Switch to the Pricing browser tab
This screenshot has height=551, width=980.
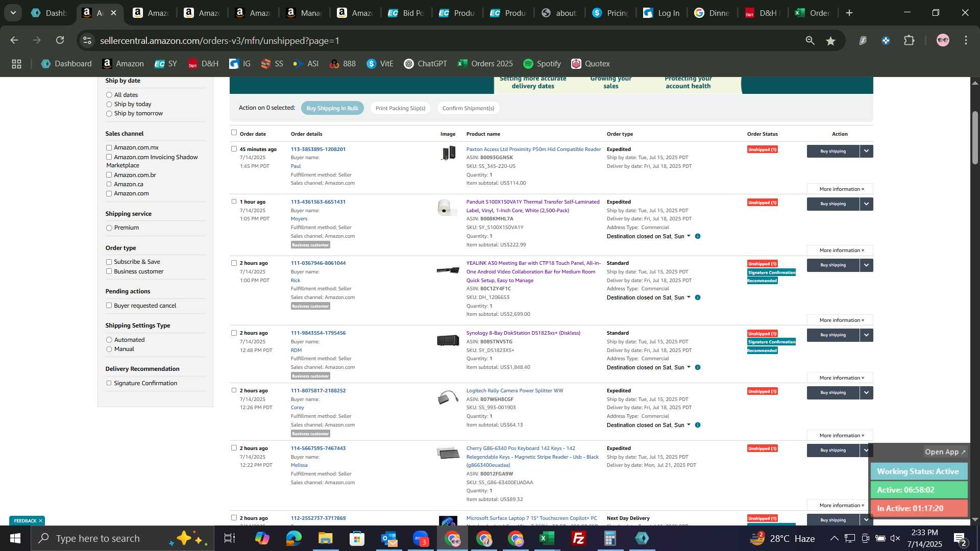610,13
